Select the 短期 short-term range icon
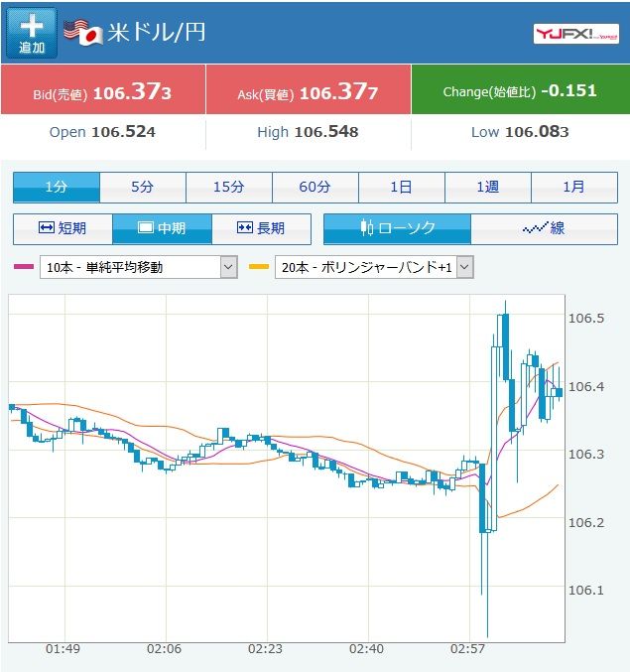 point(47,227)
